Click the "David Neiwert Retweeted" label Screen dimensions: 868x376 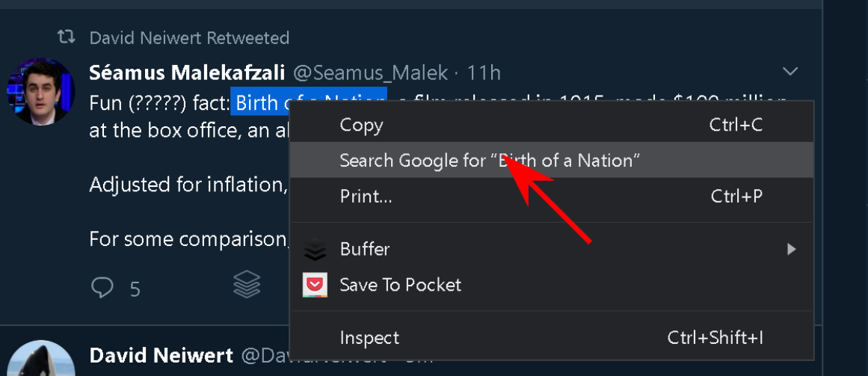click(x=189, y=37)
